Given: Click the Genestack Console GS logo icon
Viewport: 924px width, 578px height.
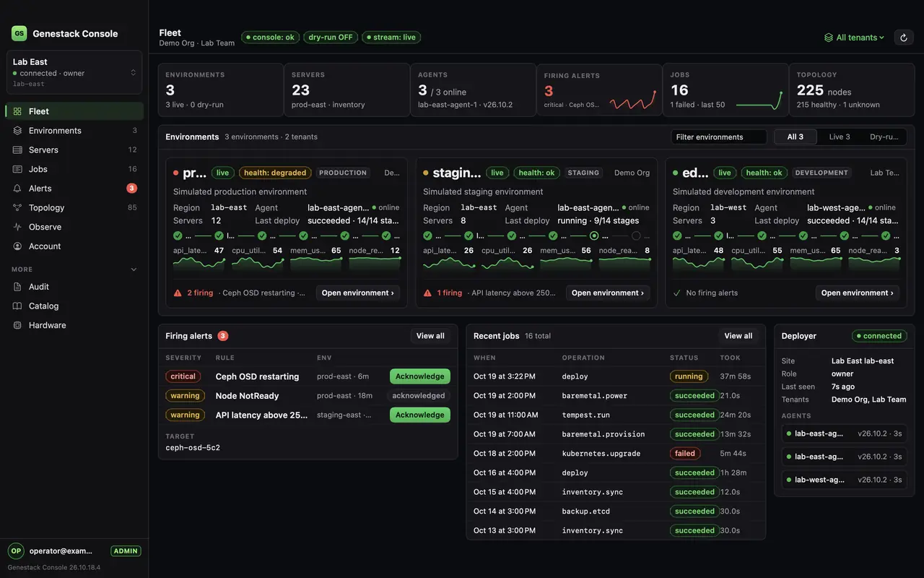Looking at the screenshot, I should 19,33.
